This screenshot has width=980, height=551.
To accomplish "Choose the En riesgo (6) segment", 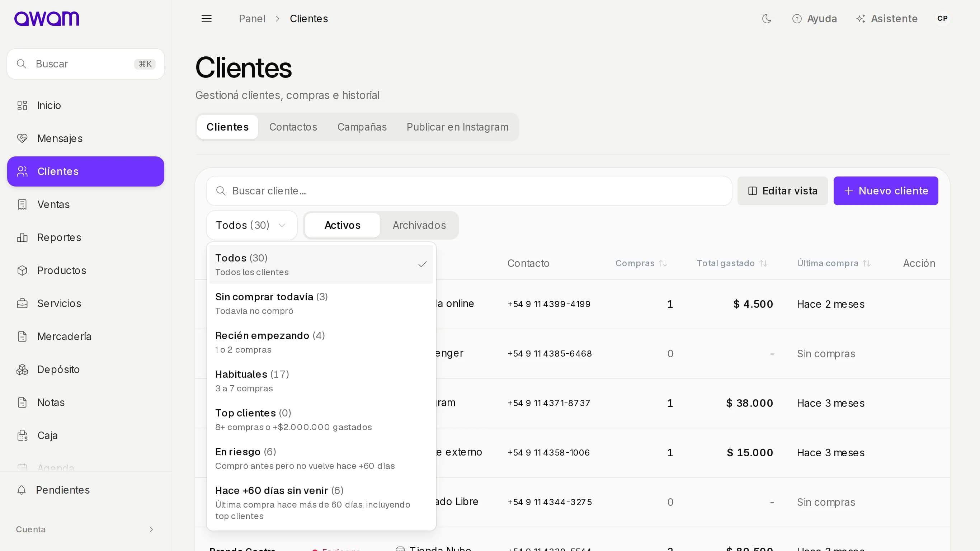I will coord(321,458).
